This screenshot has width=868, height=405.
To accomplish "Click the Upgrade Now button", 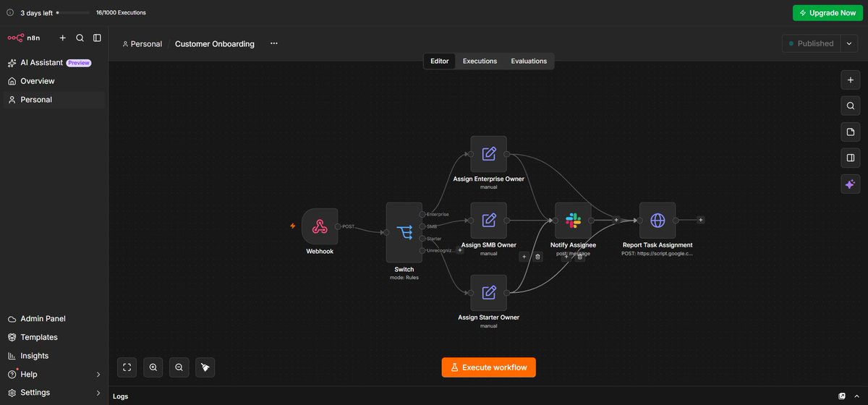I will pos(827,13).
